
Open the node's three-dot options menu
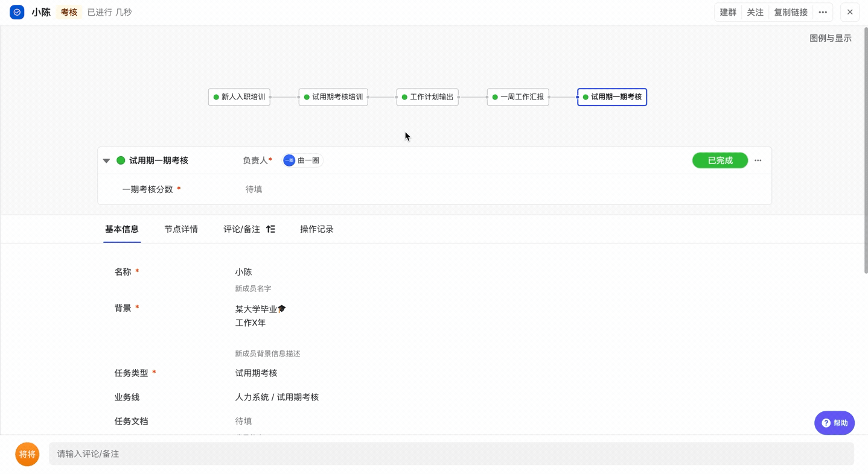coord(758,160)
